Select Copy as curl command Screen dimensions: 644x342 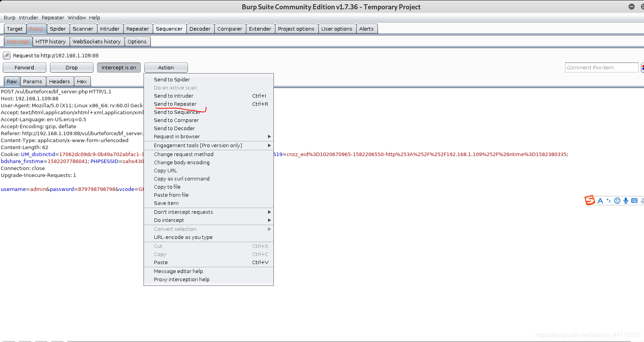[208, 179]
